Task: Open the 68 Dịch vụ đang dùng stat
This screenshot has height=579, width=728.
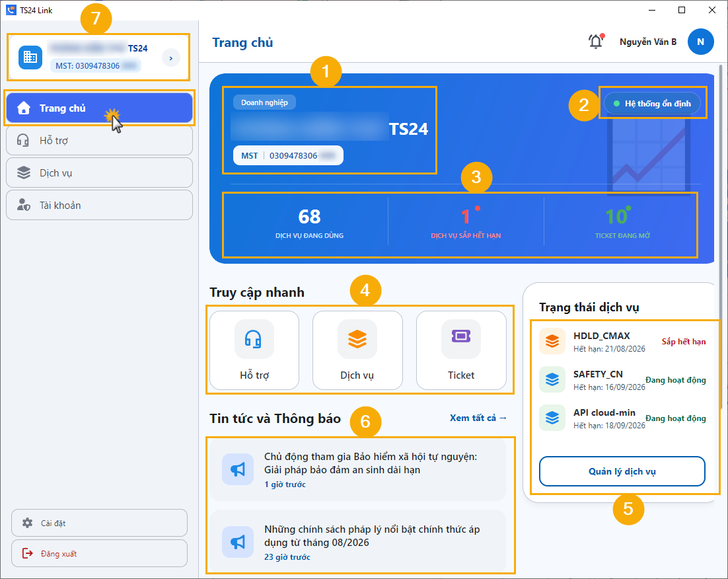Action: [x=309, y=223]
